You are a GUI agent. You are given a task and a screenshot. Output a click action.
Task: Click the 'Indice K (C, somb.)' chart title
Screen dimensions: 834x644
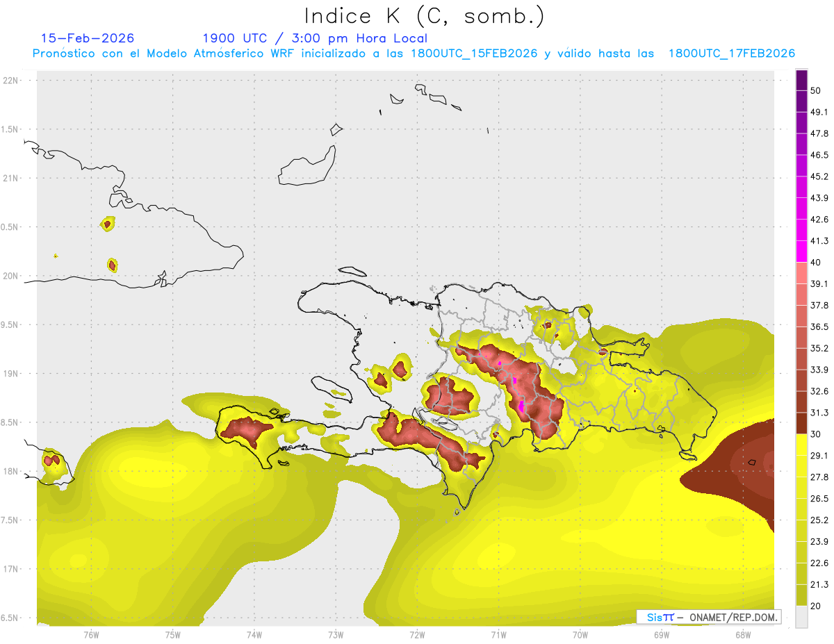coord(424,16)
